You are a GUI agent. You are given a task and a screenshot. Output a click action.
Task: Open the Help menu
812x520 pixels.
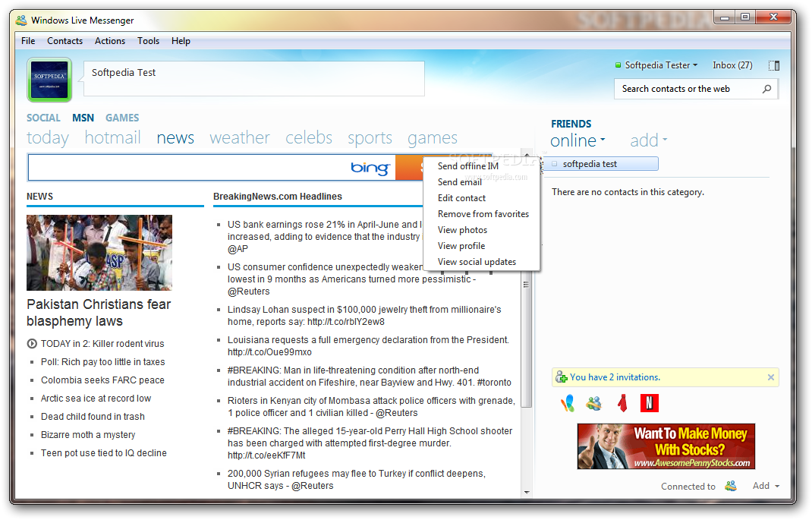click(181, 41)
